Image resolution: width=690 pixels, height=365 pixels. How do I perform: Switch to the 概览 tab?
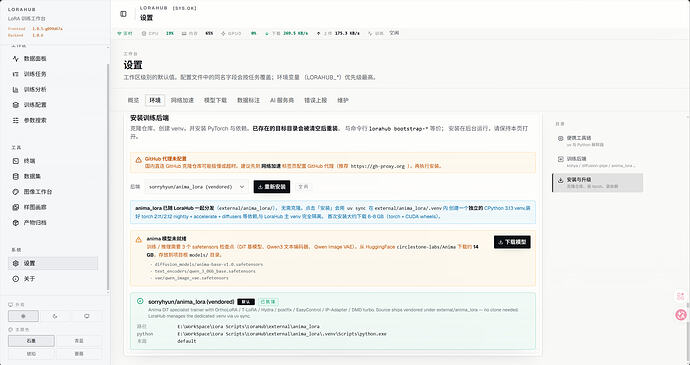[133, 100]
